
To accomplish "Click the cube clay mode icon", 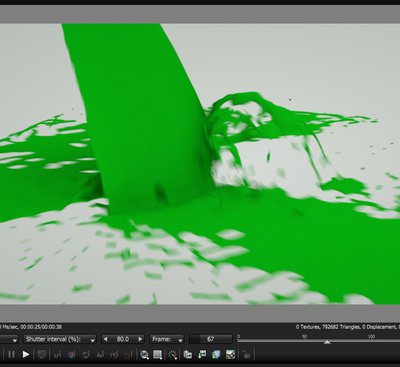I will tap(216, 354).
